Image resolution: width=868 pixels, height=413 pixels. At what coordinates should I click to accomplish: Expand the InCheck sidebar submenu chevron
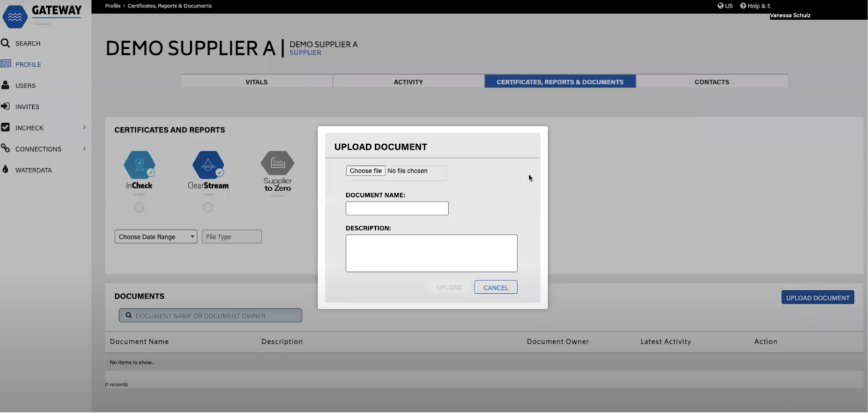click(84, 128)
